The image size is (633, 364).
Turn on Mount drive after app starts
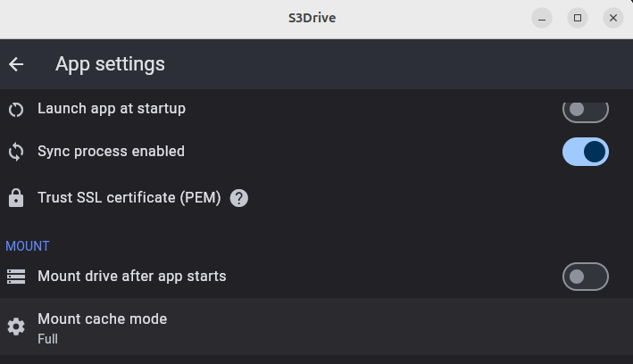tap(586, 277)
